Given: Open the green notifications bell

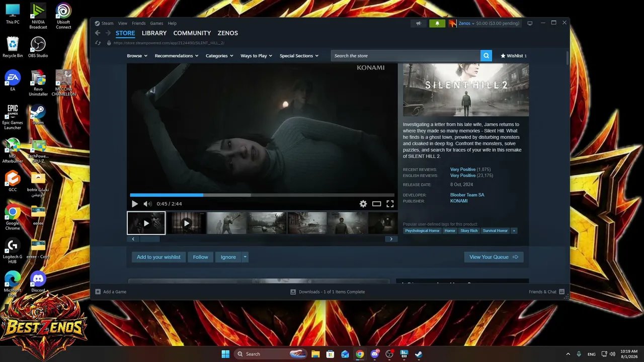Looking at the screenshot, I should point(437,23).
